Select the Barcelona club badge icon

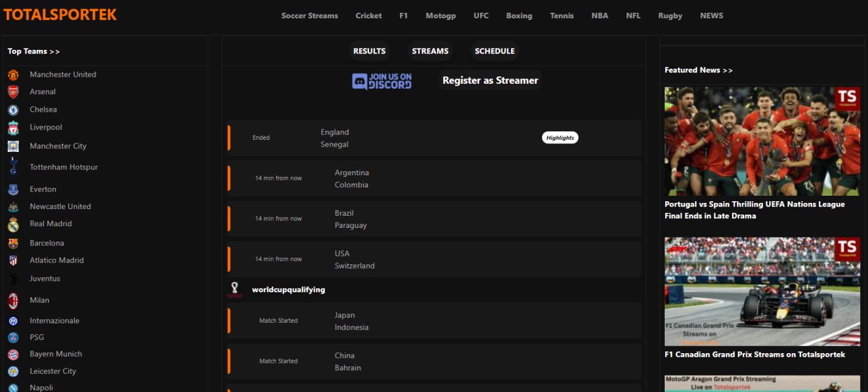tap(13, 243)
